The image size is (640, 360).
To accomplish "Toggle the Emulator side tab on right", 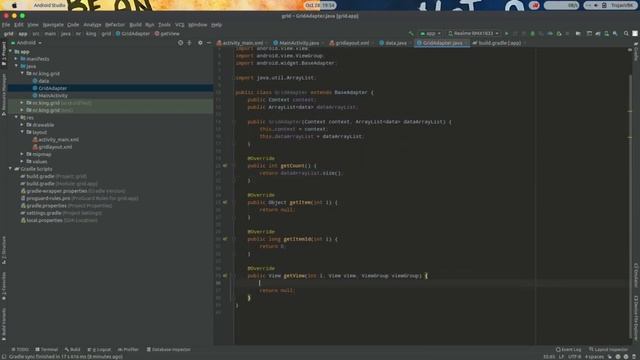I will pos(636,275).
